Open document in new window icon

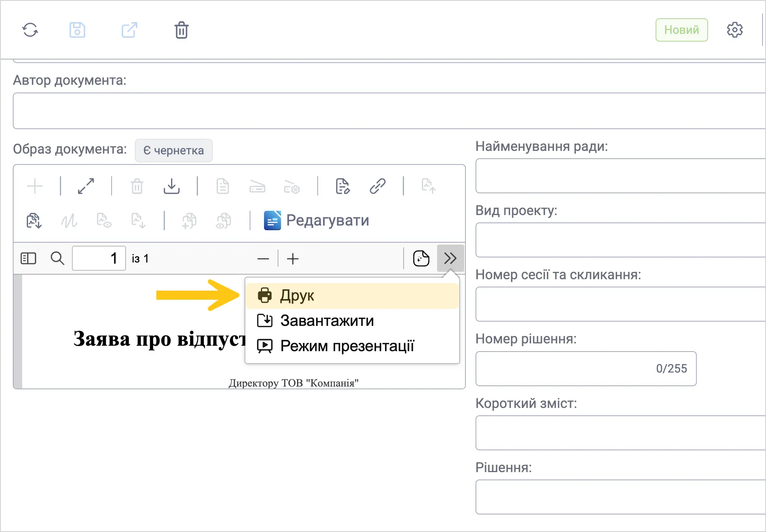[129, 30]
